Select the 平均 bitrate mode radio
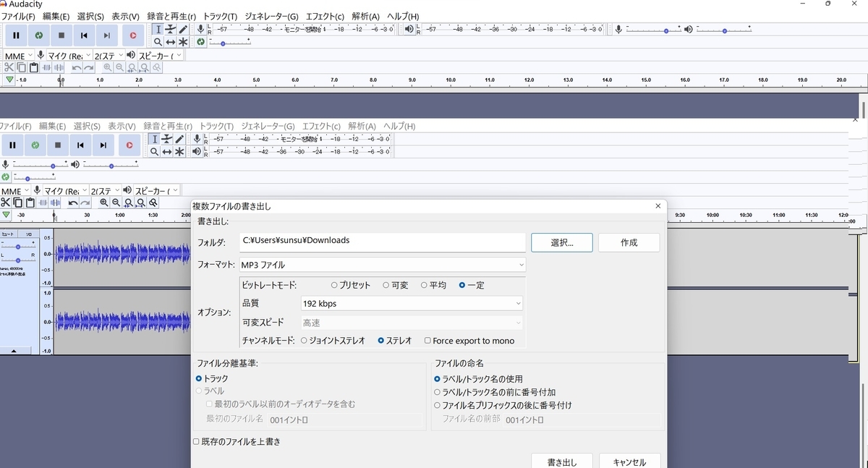Screen dimensions: 868x468 click(x=433, y=285)
